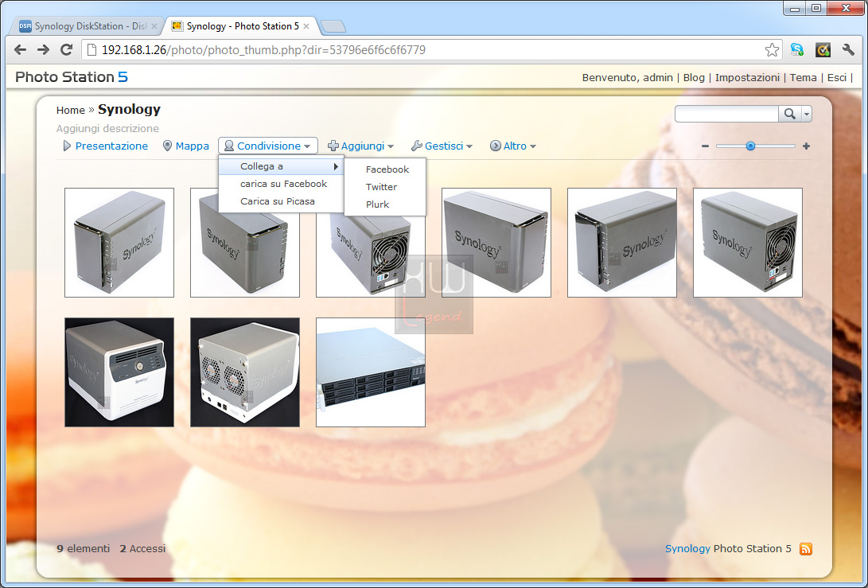Open the Tema link in the header
Screen dimensions: 868x588
[x=804, y=77]
